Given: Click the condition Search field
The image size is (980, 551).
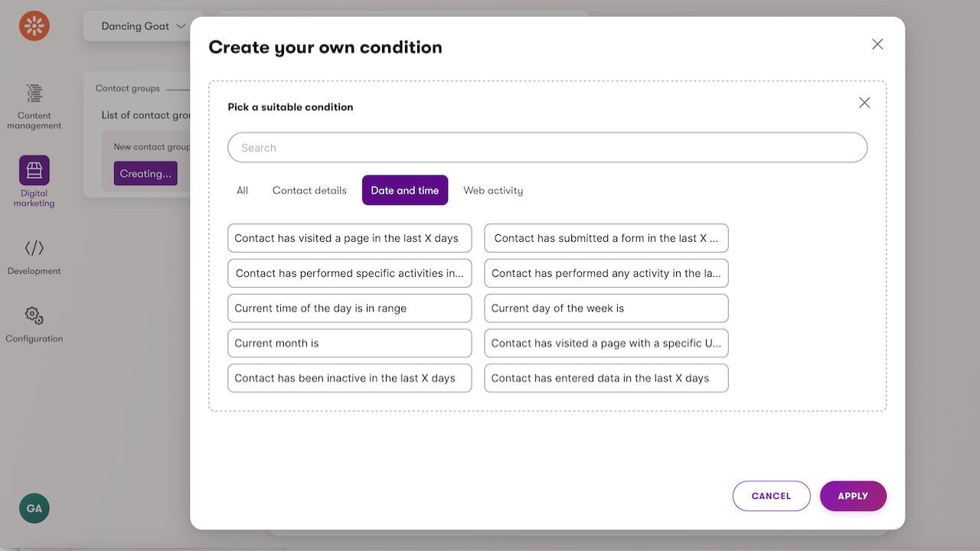Looking at the screenshot, I should (x=547, y=148).
